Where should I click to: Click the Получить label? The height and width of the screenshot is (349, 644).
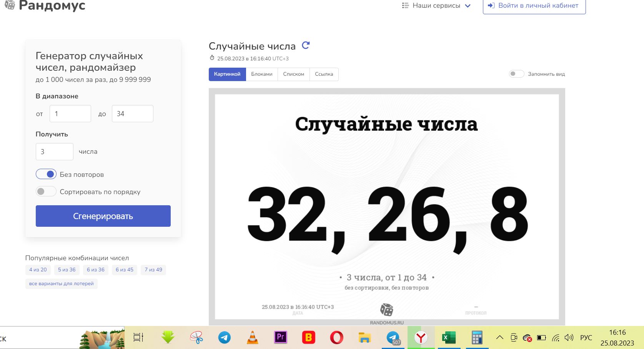coord(52,134)
